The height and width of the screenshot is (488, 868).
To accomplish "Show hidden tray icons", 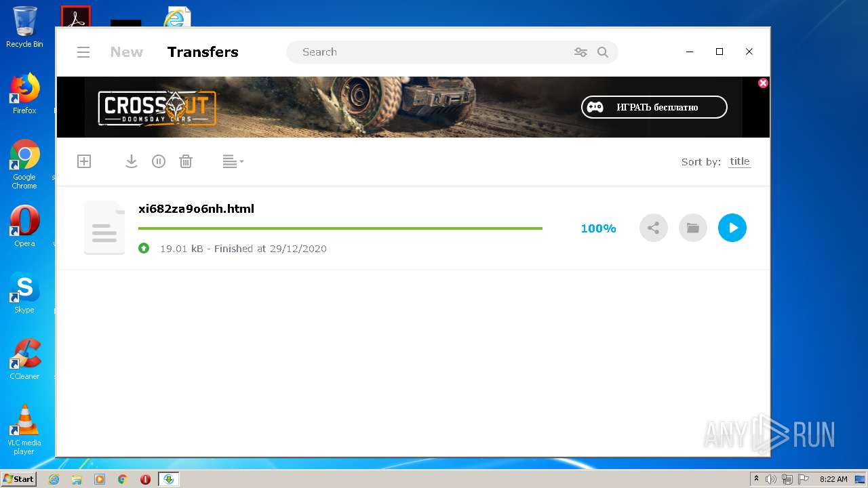I will coord(756,479).
